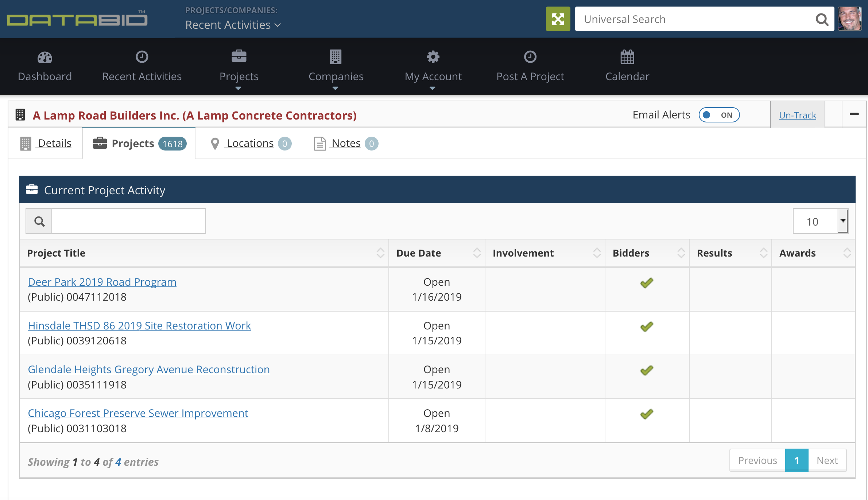The image size is (868, 500).
Task: Click the Chicago Forest Preserve bidders checkmark
Action: pos(647,414)
